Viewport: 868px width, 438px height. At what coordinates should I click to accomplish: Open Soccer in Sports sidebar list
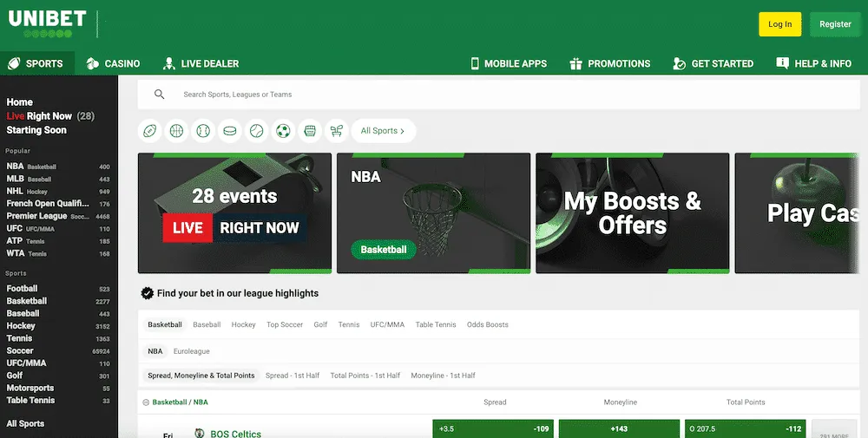tap(58, 350)
